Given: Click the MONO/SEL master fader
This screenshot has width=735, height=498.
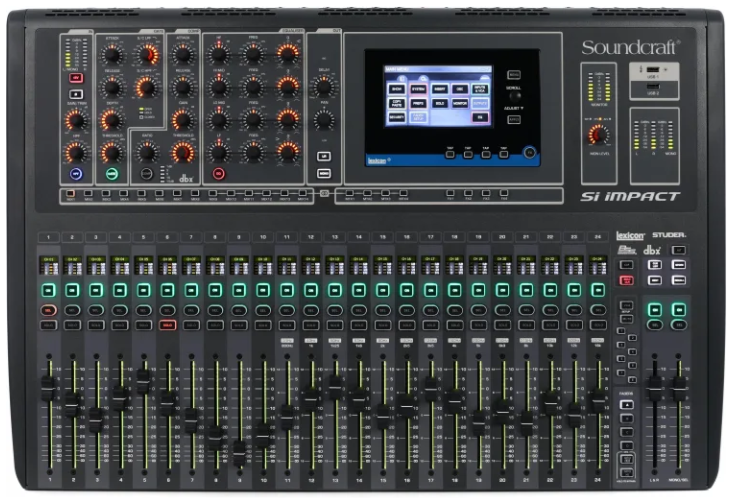Looking at the screenshot, I should click(679, 388).
